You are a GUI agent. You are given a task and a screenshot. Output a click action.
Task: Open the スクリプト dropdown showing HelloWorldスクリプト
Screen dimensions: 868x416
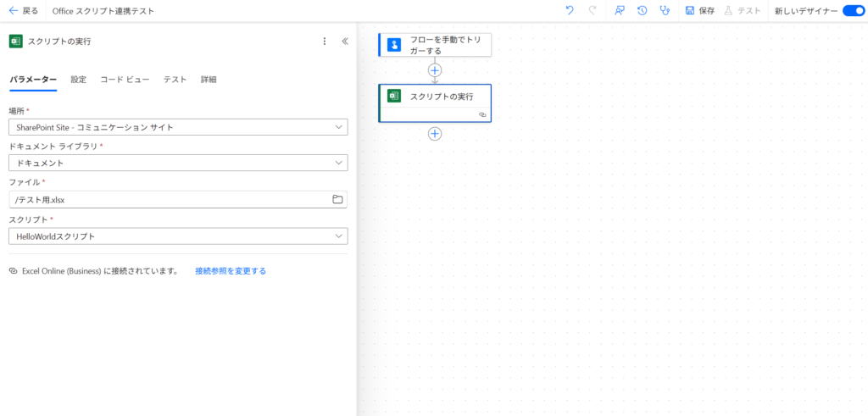coord(178,236)
